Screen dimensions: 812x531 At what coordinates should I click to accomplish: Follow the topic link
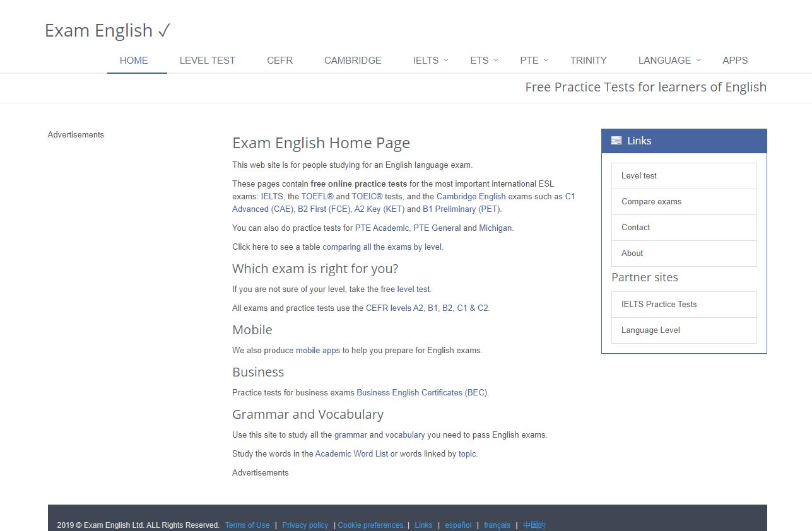[468, 453]
